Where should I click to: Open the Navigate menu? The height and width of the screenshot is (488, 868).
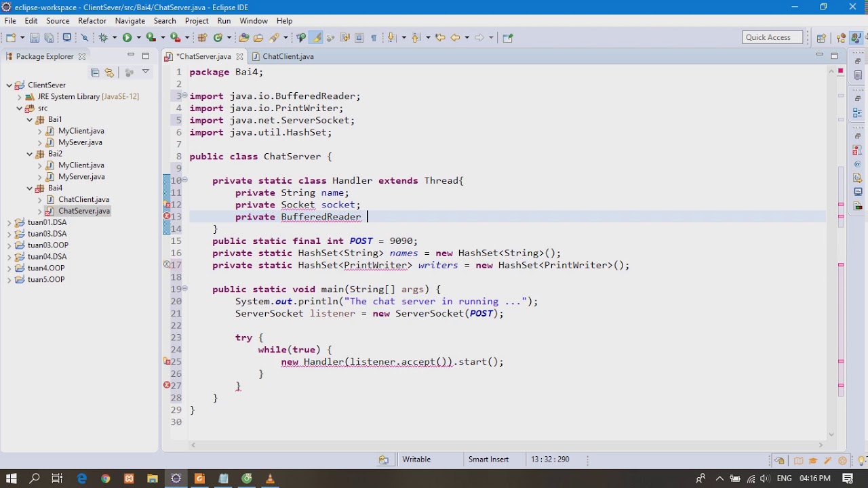[130, 21]
